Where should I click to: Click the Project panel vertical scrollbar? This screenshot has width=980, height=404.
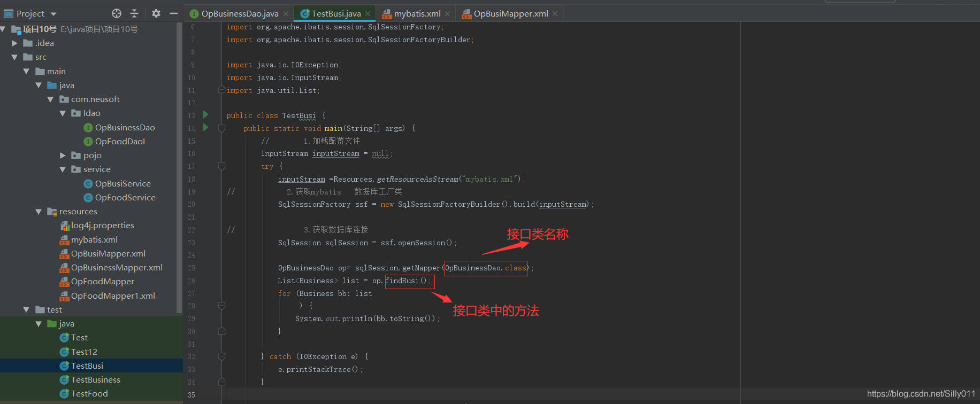[179, 168]
